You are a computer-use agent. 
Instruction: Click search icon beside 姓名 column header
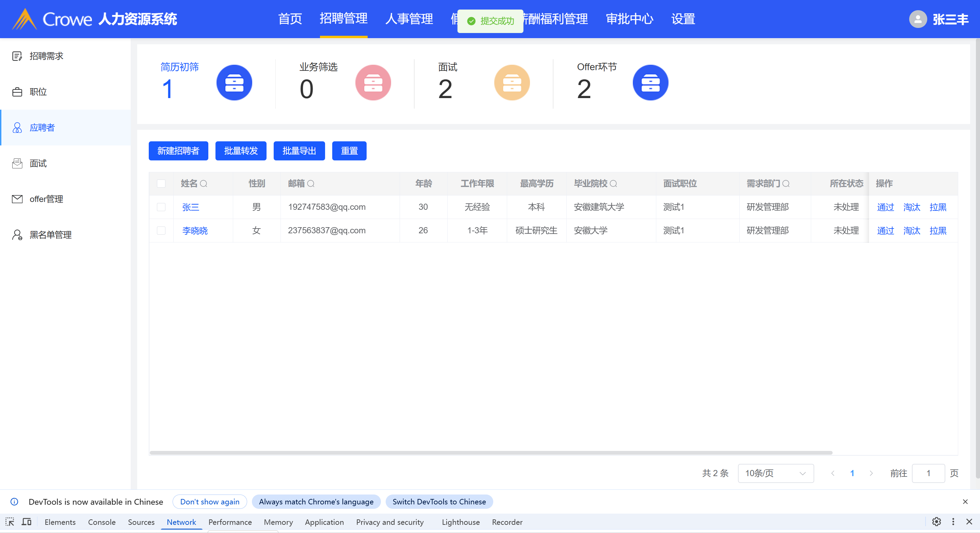coord(204,184)
